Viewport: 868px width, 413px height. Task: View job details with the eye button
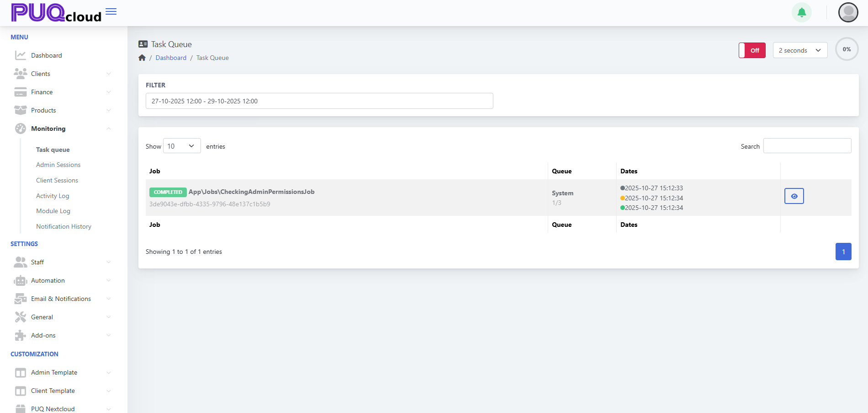(794, 196)
